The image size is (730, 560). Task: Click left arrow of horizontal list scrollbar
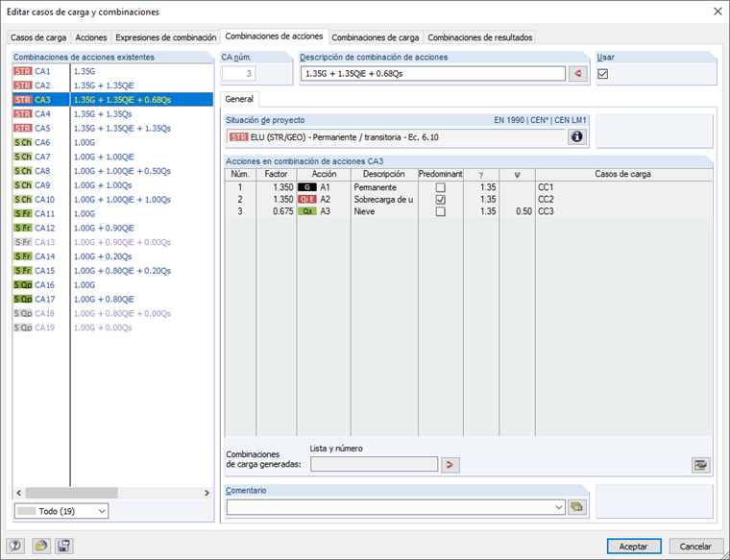(19, 493)
